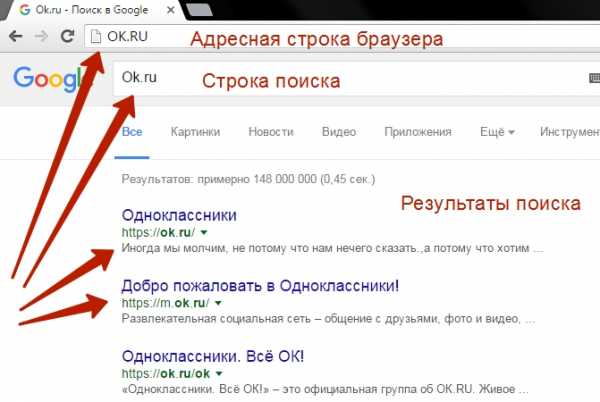Open the on-screen keyboard icon in search box
The width and height of the screenshot is (600, 402).
594,78
